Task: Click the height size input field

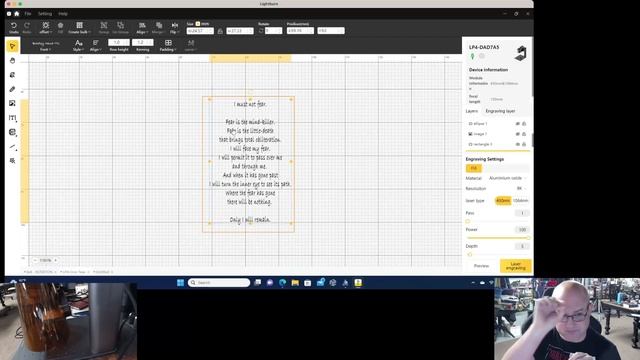Action: tap(240, 31)
